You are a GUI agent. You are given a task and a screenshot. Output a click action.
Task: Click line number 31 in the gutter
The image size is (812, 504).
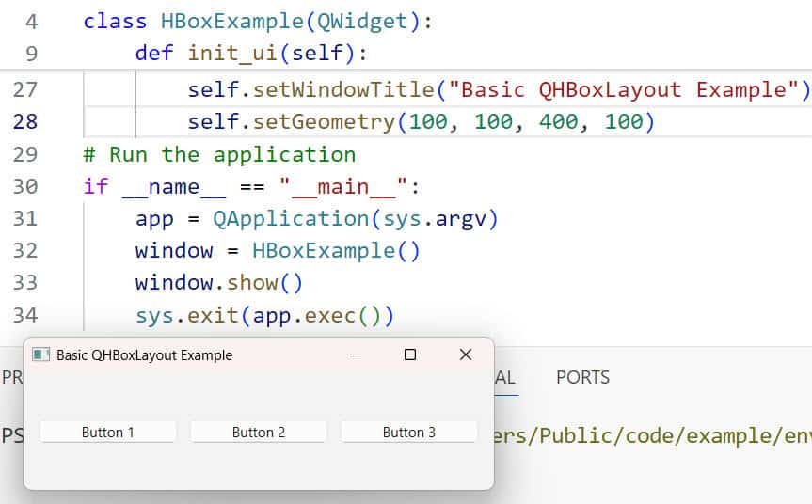pos(25,219)
